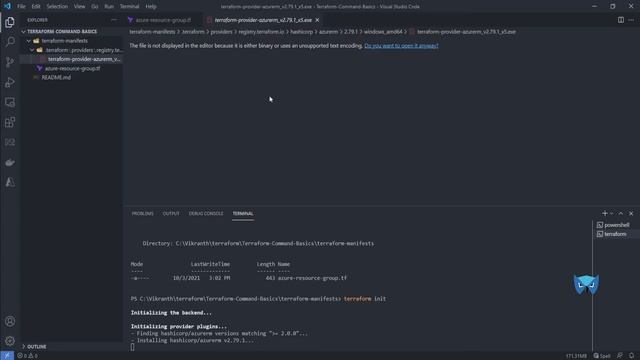
Task: Open the Search view in activity bar
Action: pyautogui.click(x=10, y=42)
